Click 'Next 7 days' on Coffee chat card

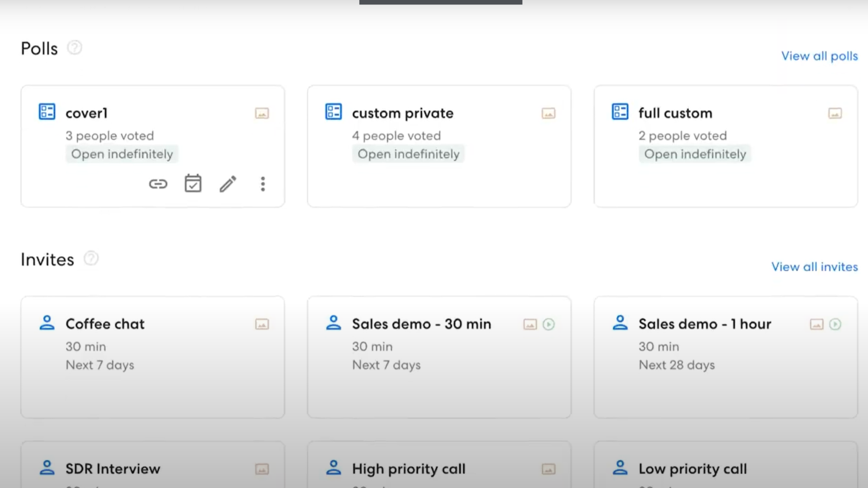coord(100,365)
